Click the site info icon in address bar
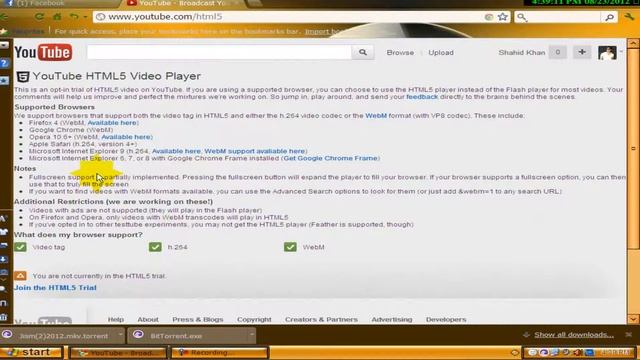The height and width of the screenshot is (360, 640). point(100,17)
